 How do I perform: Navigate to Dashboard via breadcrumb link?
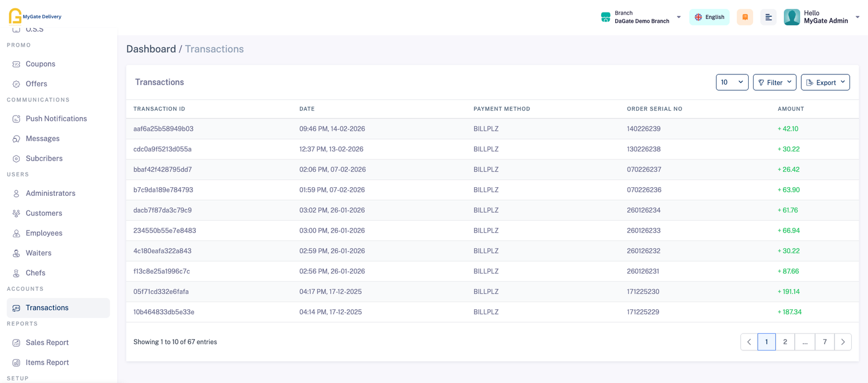(151, 49)
